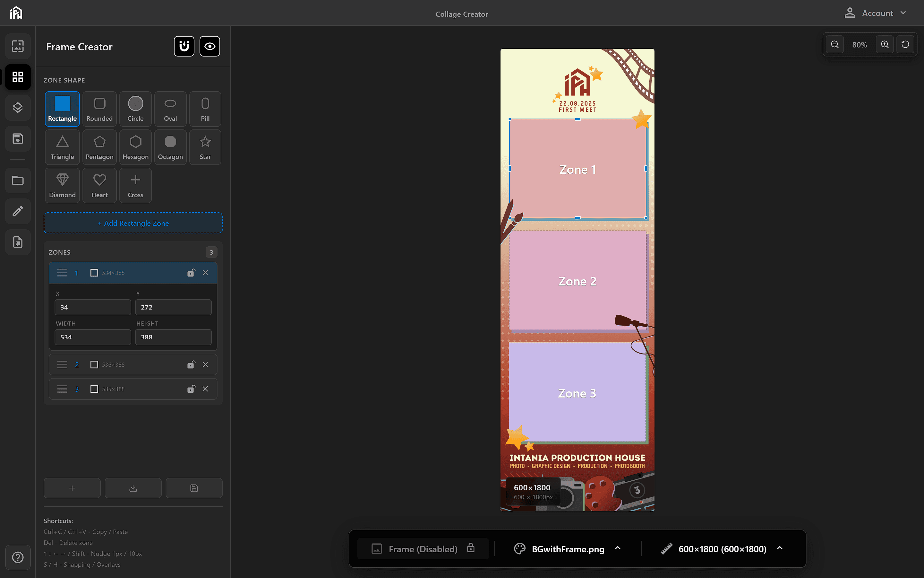Select the Triangle zone shape

(x=62, y=147)
